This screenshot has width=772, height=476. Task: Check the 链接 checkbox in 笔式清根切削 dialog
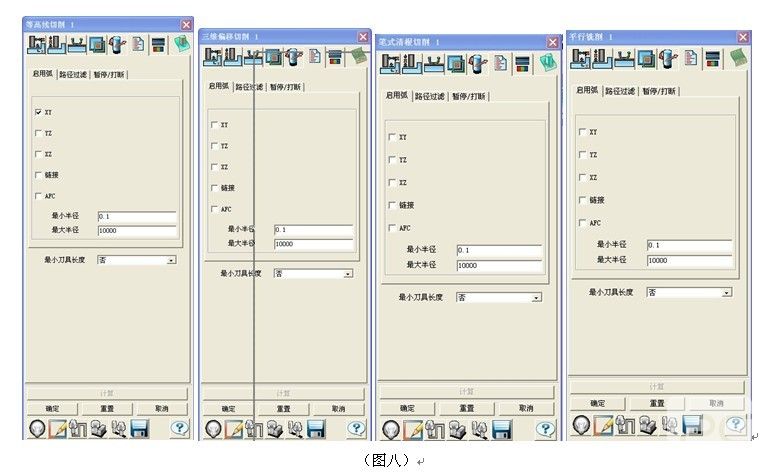391,205
